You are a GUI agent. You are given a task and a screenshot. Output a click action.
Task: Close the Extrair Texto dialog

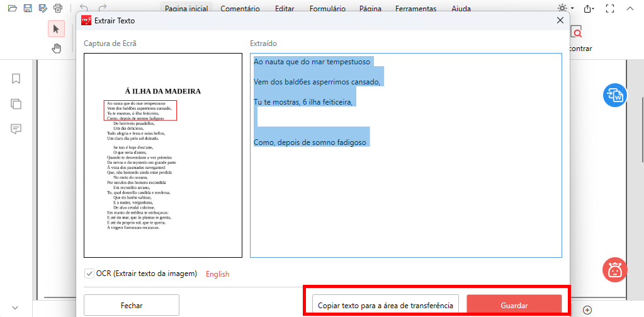560,20
